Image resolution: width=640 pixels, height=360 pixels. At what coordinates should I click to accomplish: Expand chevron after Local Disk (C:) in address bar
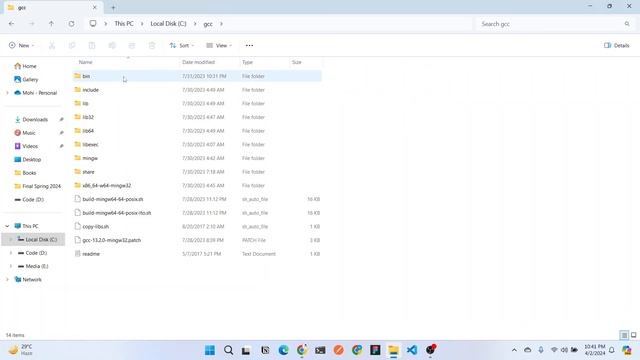pos(195,24)
